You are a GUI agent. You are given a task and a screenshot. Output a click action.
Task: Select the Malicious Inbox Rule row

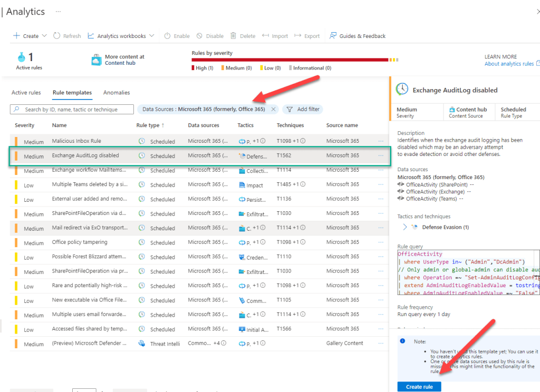tap(76, 141)
